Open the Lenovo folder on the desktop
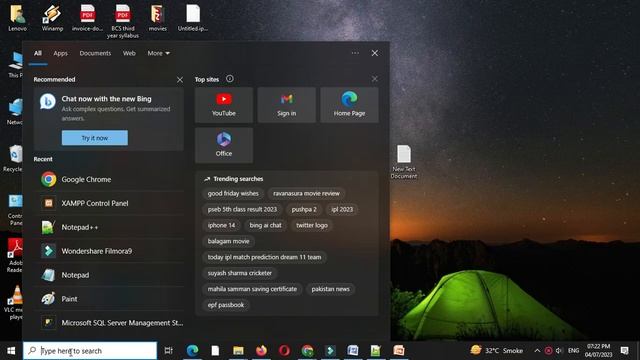This screenshot has height=360, width=640. coord(18,18)
